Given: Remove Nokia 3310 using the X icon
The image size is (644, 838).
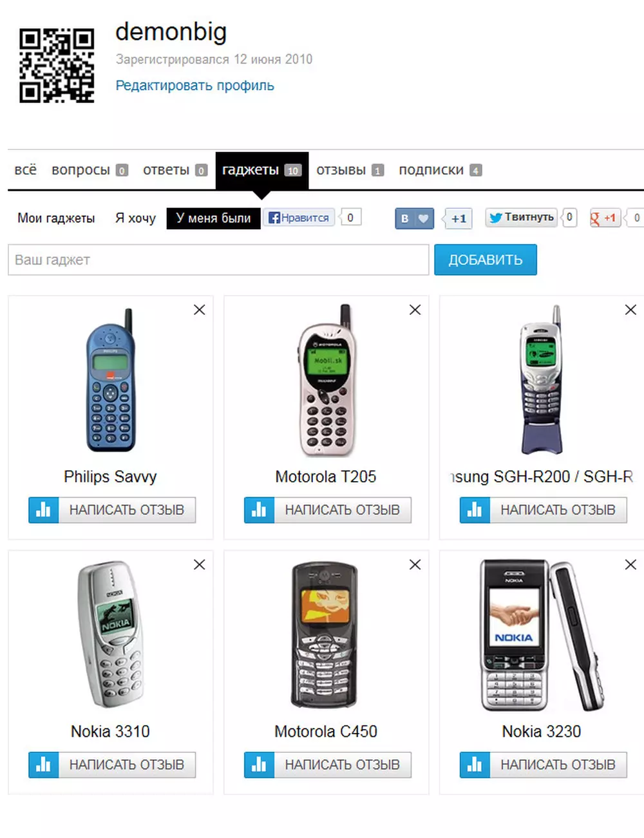Looking at the screenshot, I should click(x=200, y=565).
